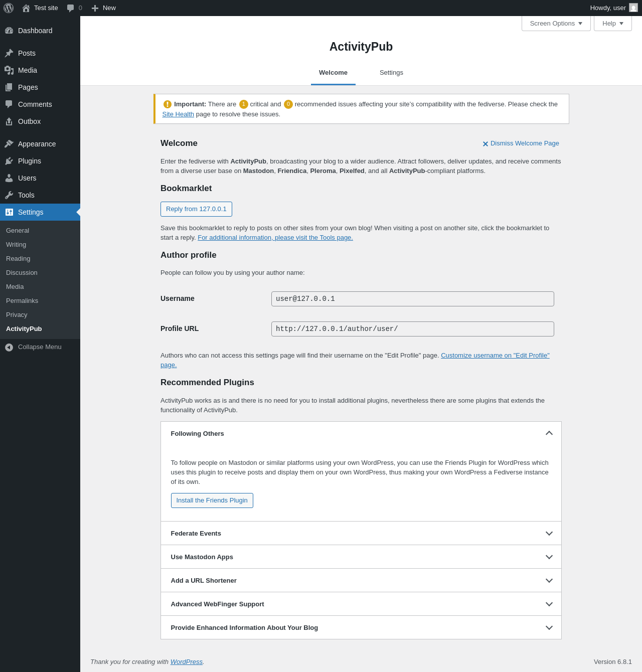
Task: Click the Tools wrench icon
Action: pyautogui.click(x=9, y=195)
